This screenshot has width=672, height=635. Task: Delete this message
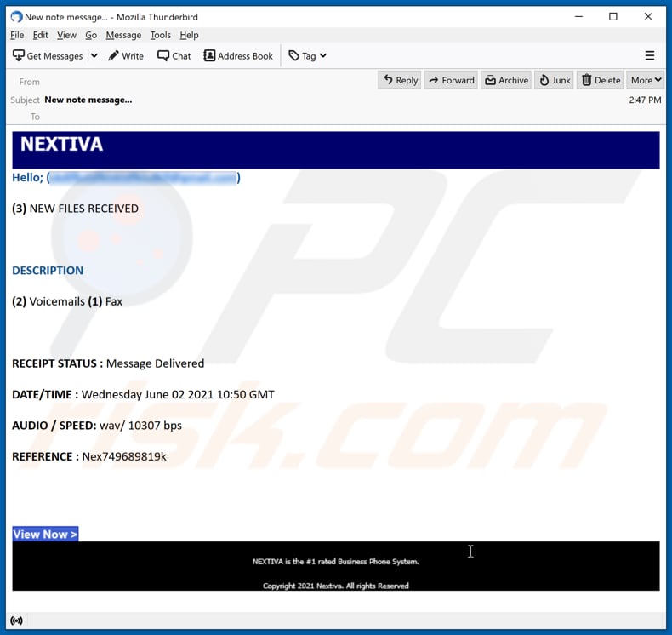tap(601, 80)
